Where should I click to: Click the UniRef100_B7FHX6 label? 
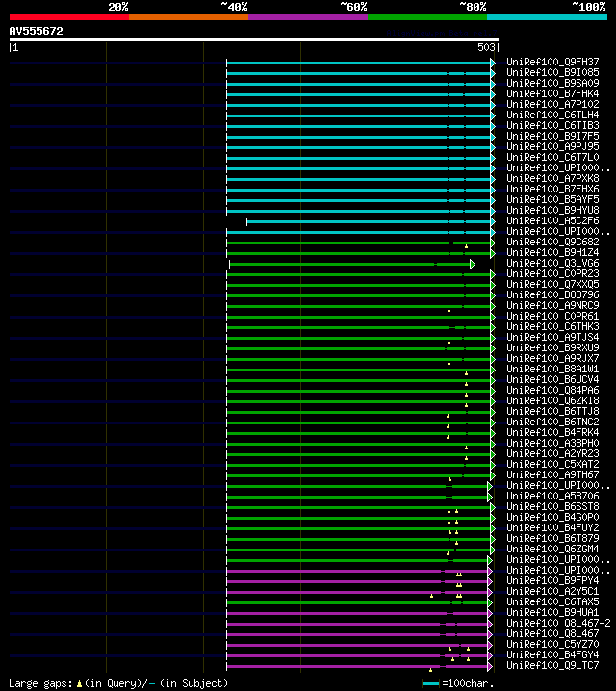tap(552, 189)
